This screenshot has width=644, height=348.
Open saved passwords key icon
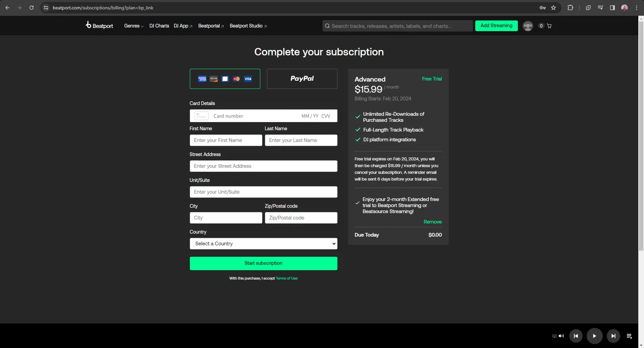coord(543,8)
